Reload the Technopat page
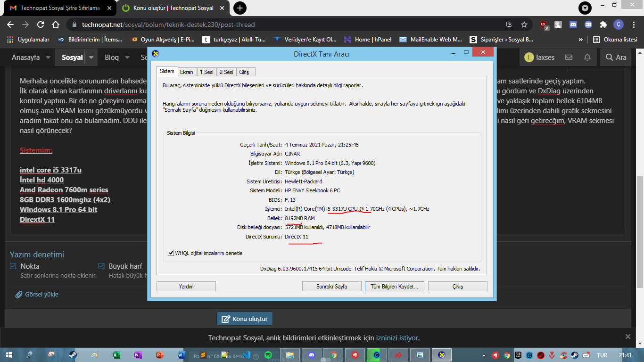 point(41,25)
